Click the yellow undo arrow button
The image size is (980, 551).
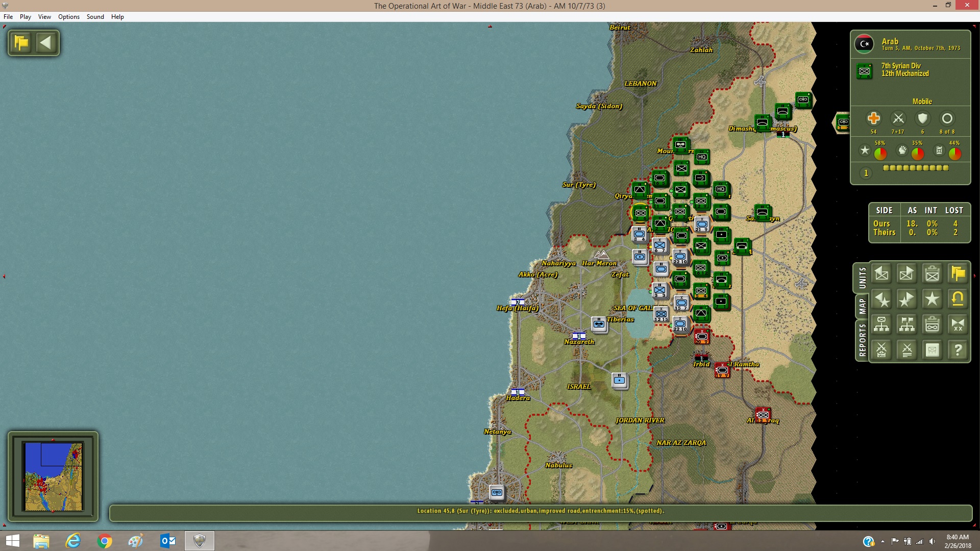tap(958, 299)
